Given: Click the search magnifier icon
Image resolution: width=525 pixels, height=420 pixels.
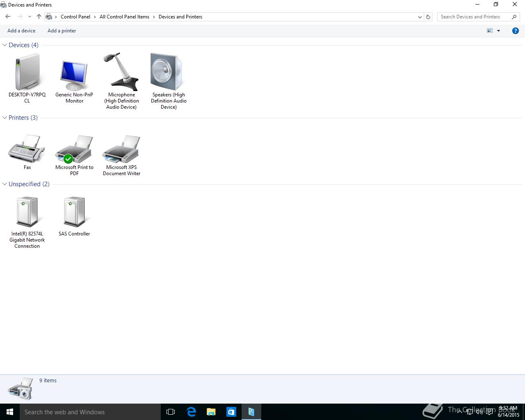Looking at the screenshot, I should (514, 17).
